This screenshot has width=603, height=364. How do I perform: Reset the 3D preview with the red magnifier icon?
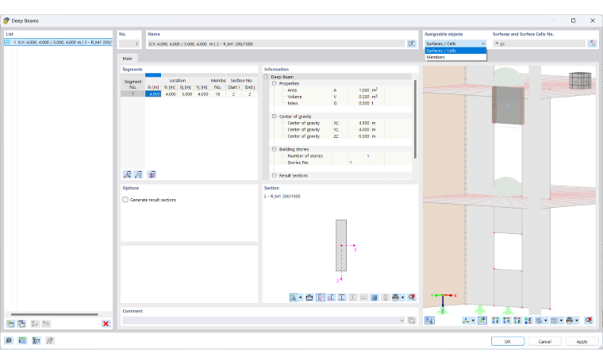click(589, 320)
